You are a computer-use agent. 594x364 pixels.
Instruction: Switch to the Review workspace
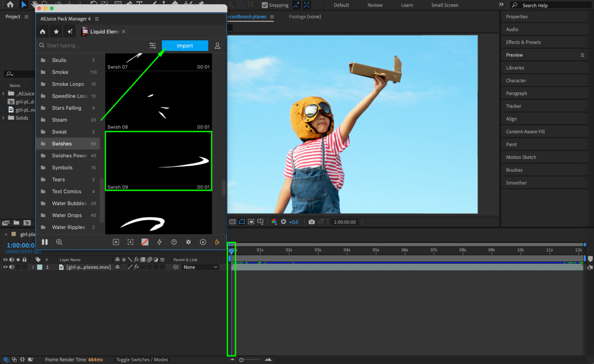(x=375, y=5)
